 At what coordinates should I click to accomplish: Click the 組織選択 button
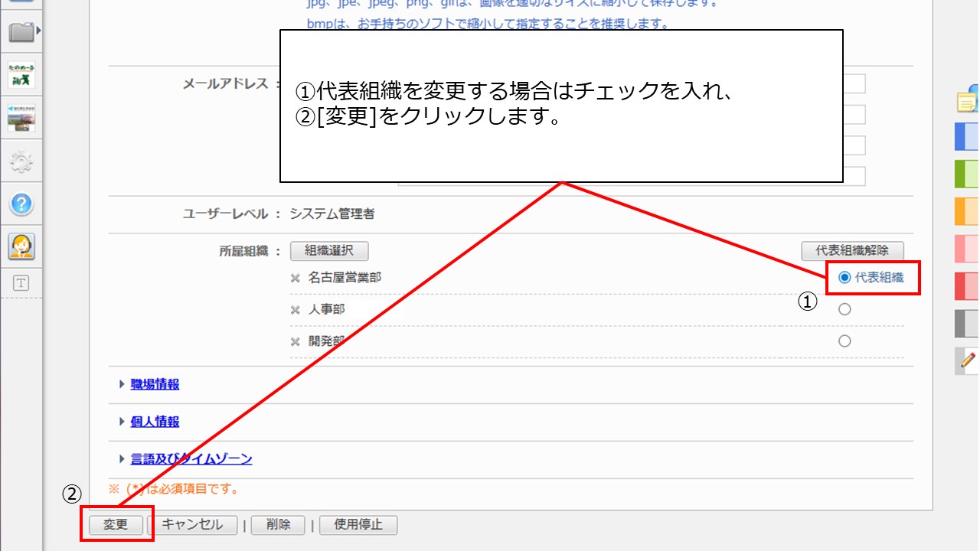pyautogui.click(x=329, y=250)
